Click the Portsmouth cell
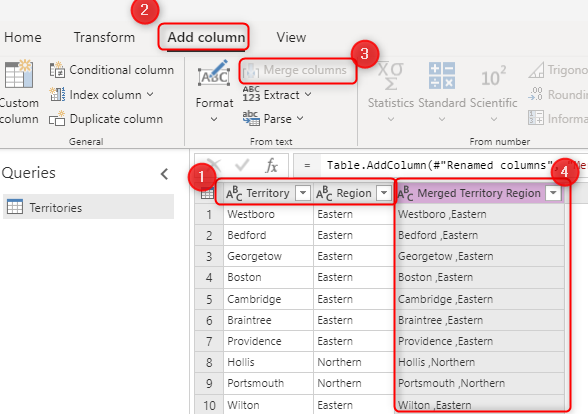The image size is (588, 414). click(x=268, y=383)
